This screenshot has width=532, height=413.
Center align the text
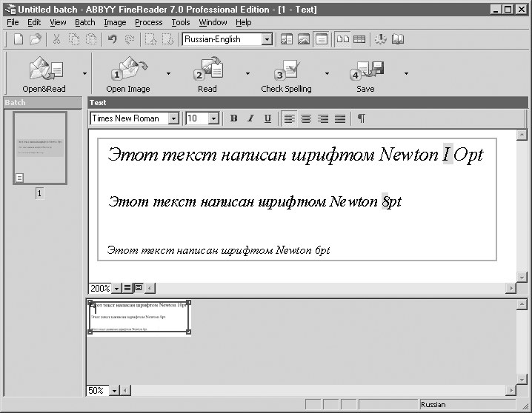306,118
